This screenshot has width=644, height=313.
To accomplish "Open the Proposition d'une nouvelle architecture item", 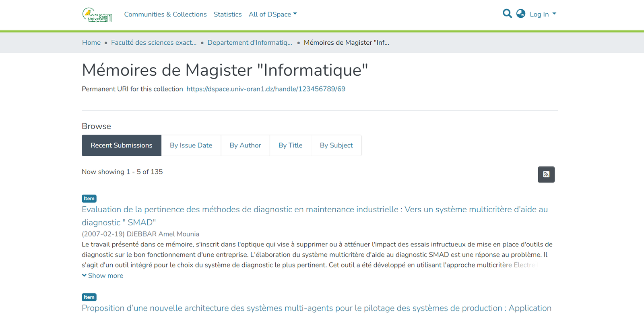I will coord(316,308).
